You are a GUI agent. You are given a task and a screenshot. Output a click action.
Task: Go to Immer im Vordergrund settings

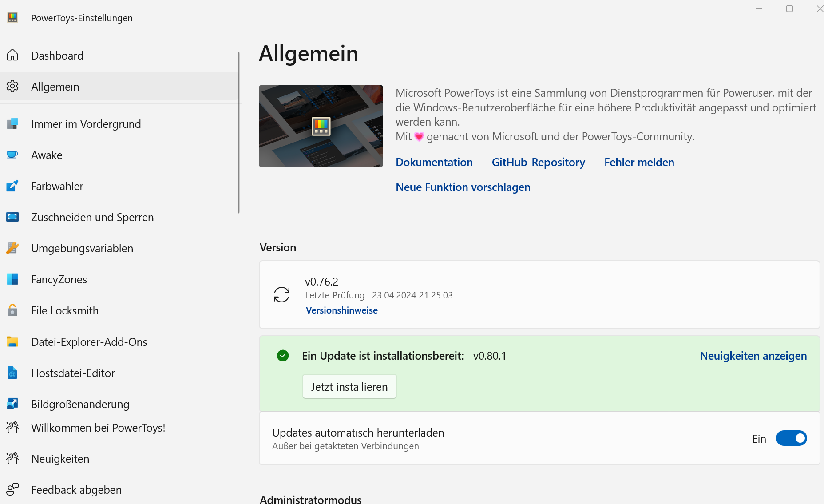86,124
